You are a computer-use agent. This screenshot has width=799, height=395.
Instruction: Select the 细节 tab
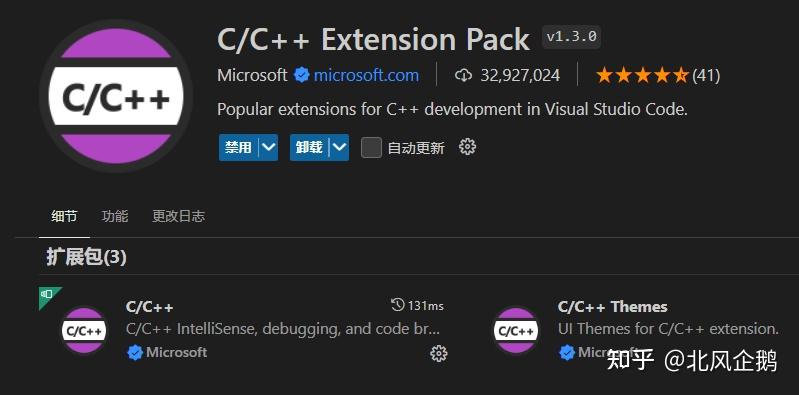[64, 216]
